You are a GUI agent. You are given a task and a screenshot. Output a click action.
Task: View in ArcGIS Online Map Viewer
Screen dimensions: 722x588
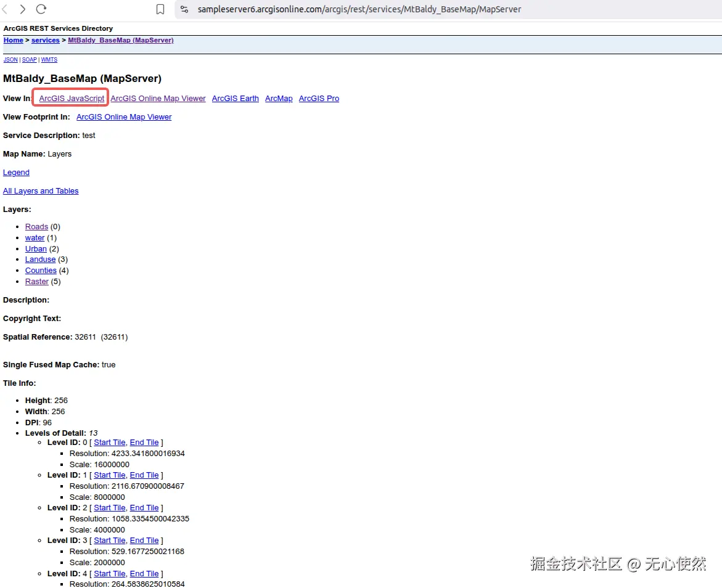click(x=158, y=98)
